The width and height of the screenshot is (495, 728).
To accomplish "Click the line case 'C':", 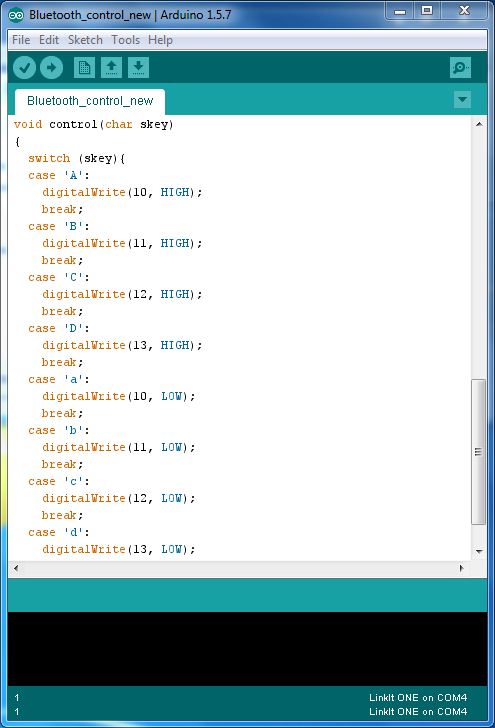I will tap(59, 278).
